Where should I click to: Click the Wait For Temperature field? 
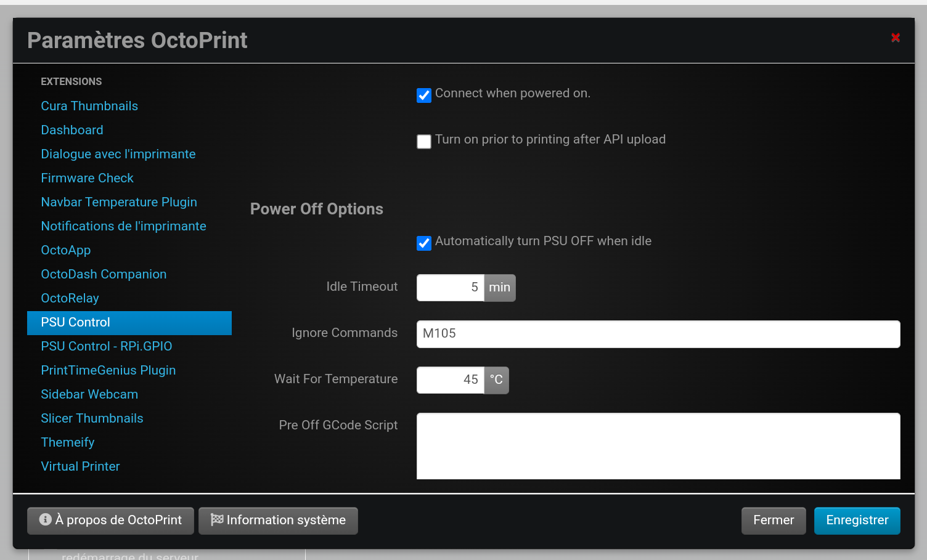[451, 380]
